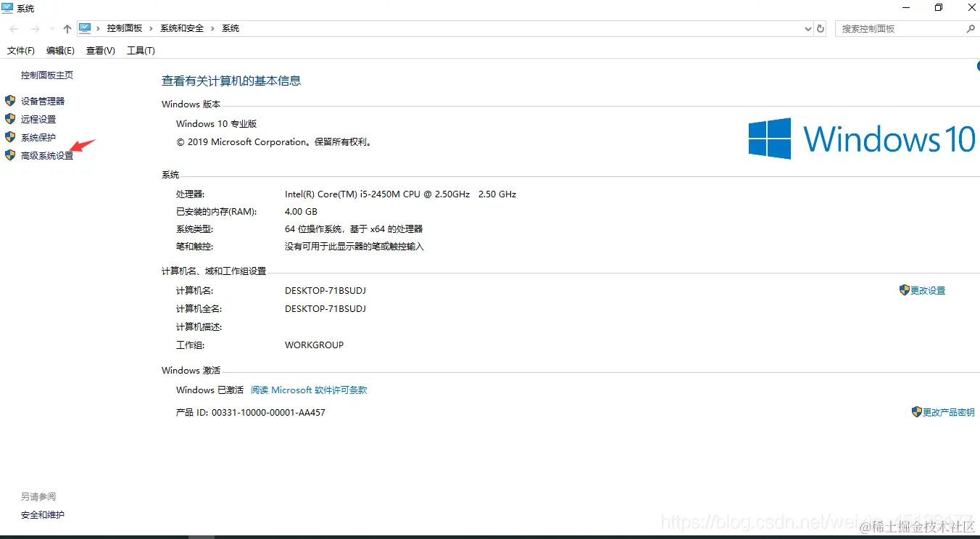
Task: Click shield icon beside 高级系统设置
Action: (10, 155)
